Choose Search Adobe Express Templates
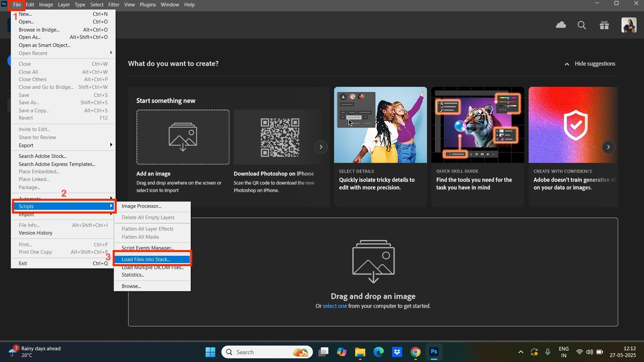The image size is (644, 362). tap(64, 164)
